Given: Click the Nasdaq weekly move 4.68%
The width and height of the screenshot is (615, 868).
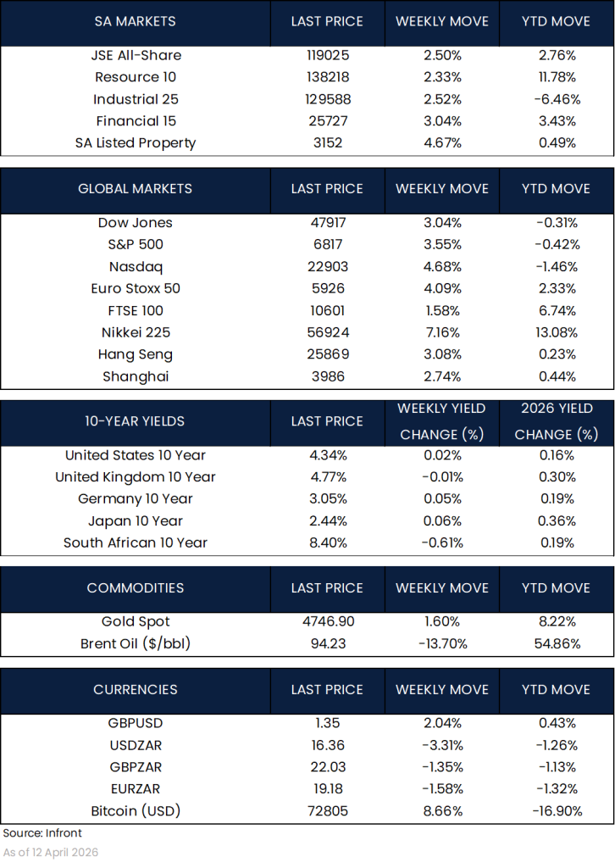Looking at the screenshot, I should 440,266.
